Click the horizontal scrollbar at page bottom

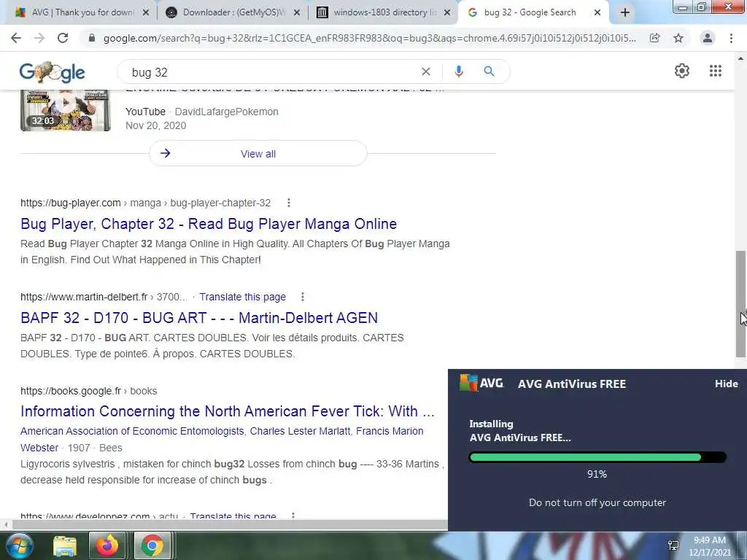click(x=228, y=525)
